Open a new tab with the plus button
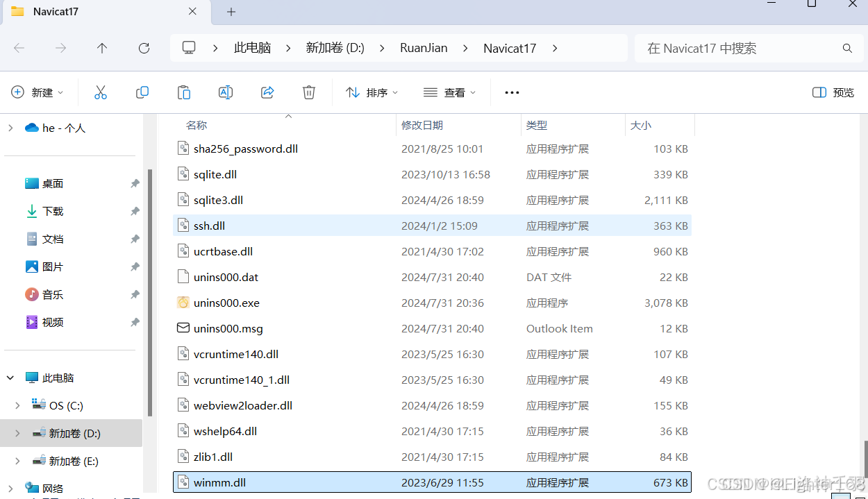The width and height of the screenshot is (868, 499). (231, 12)
